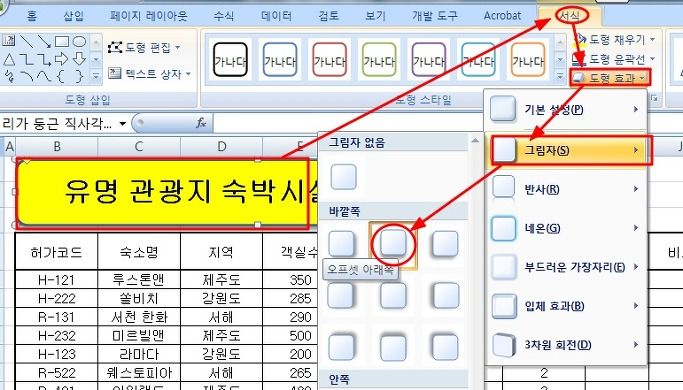The height and width of the screenshot is (390, 683).
Task: Open the 삽입 ribbon tab
Action: click(x=73, y=16)
